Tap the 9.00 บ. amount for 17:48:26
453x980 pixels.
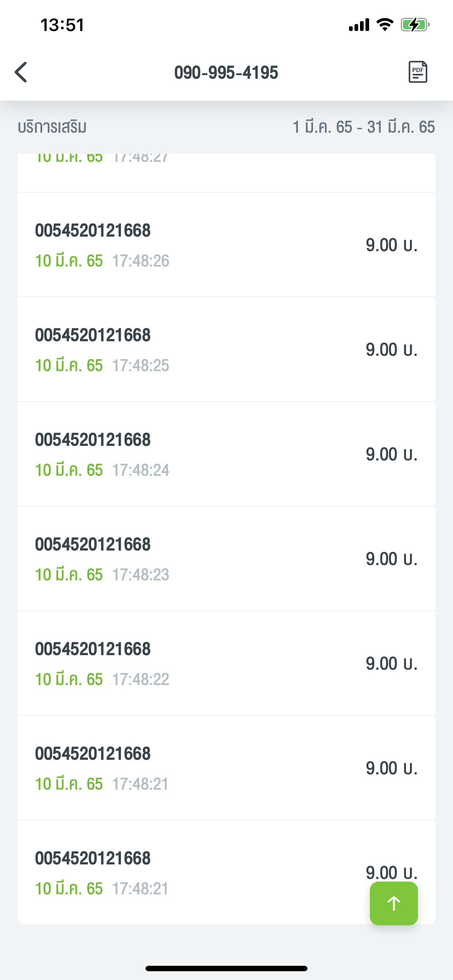[x=391, y=245]
